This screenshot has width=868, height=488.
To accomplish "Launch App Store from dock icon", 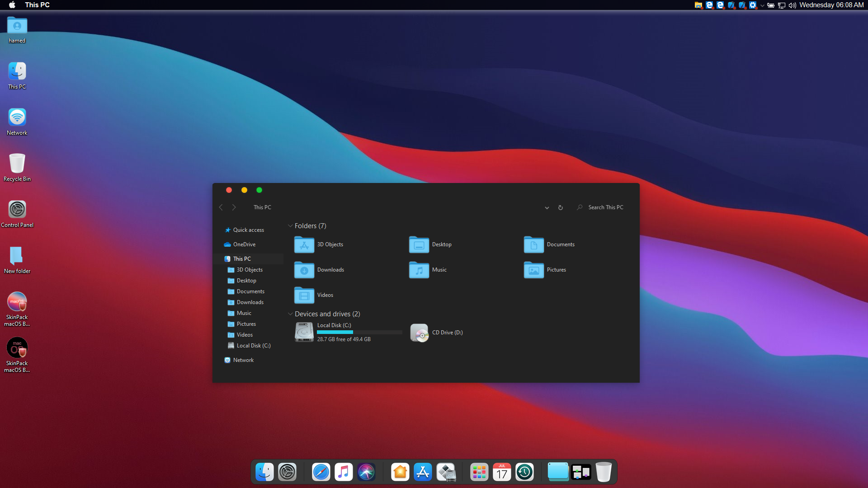I will 423,472.
